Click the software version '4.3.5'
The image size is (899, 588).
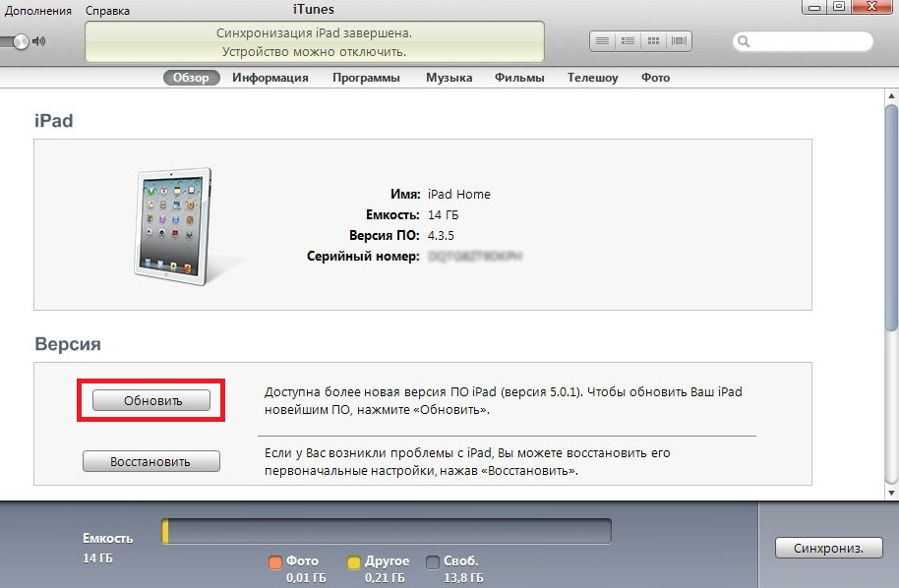tap(441, 236)
